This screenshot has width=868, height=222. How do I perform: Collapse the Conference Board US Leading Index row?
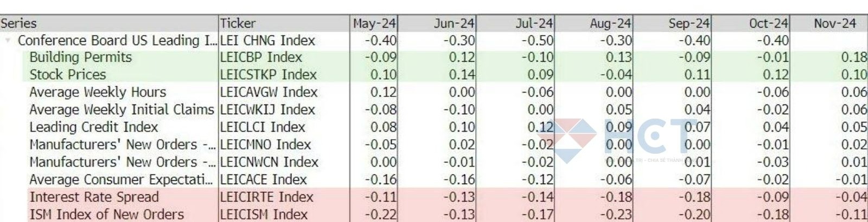[x=8, y=41]
